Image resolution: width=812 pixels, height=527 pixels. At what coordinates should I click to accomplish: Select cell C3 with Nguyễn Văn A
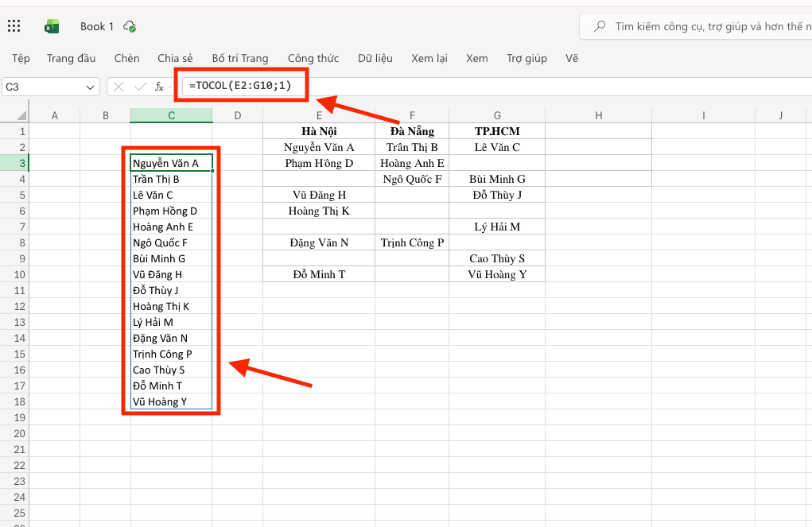(172, 163)
